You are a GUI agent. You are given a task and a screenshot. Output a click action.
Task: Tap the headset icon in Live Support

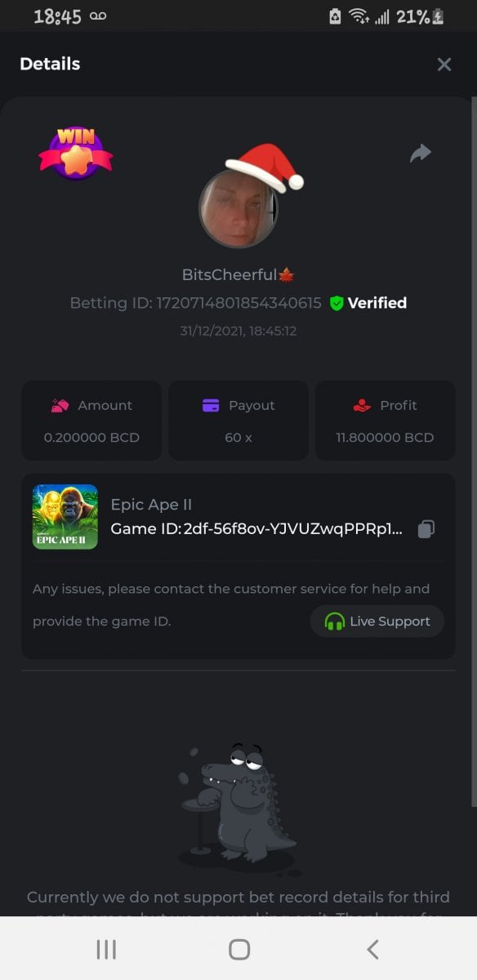coord(334,621)
